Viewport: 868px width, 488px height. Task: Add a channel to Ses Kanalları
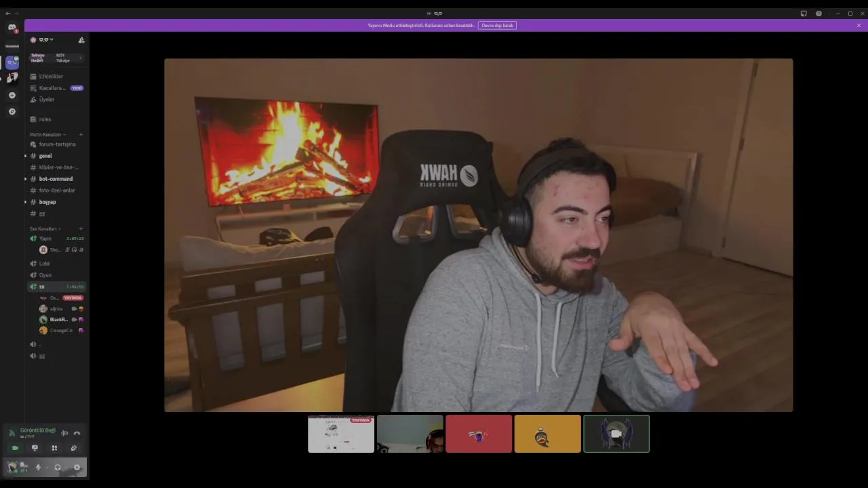coord(81,228)
